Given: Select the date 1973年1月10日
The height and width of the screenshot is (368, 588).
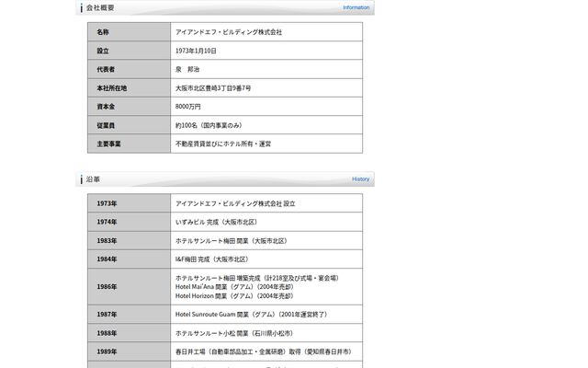Looking at the screenshot, I should [x=196, y=51].
